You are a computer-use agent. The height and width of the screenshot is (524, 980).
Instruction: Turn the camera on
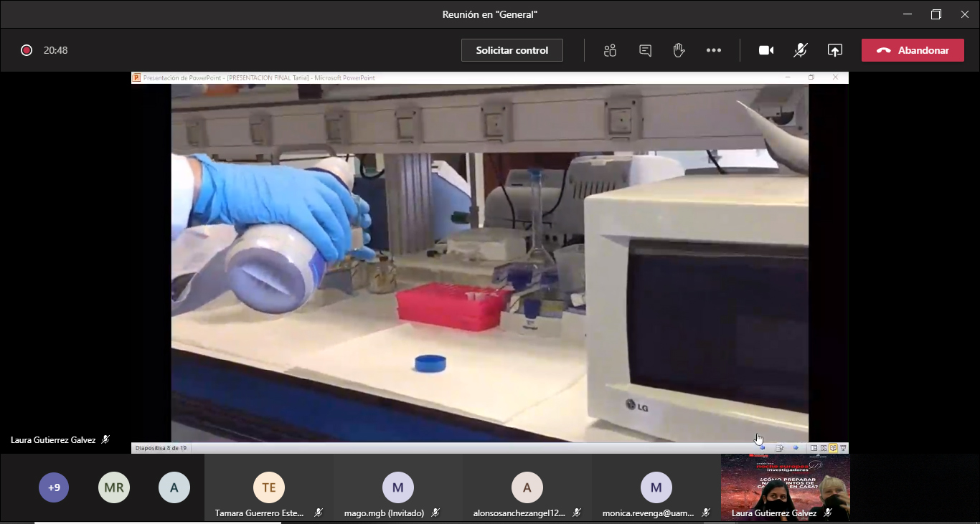tap(766, 50)
